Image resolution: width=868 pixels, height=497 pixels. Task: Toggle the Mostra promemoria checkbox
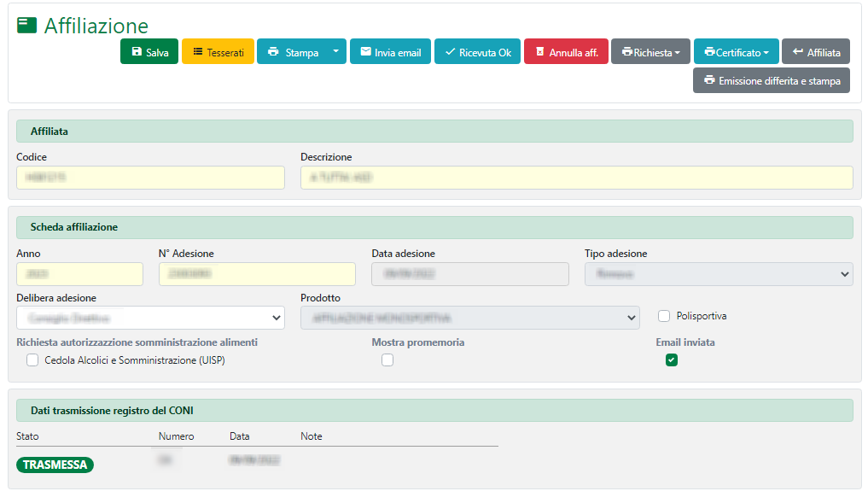(387, 360)
